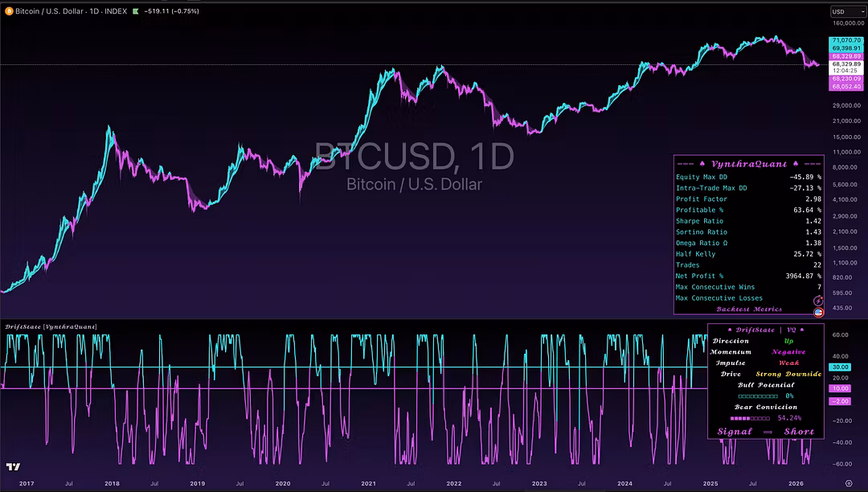Screen dimensions: 868x492
Task: Click the US flag economic event icon
Action: tap(818, 313)
